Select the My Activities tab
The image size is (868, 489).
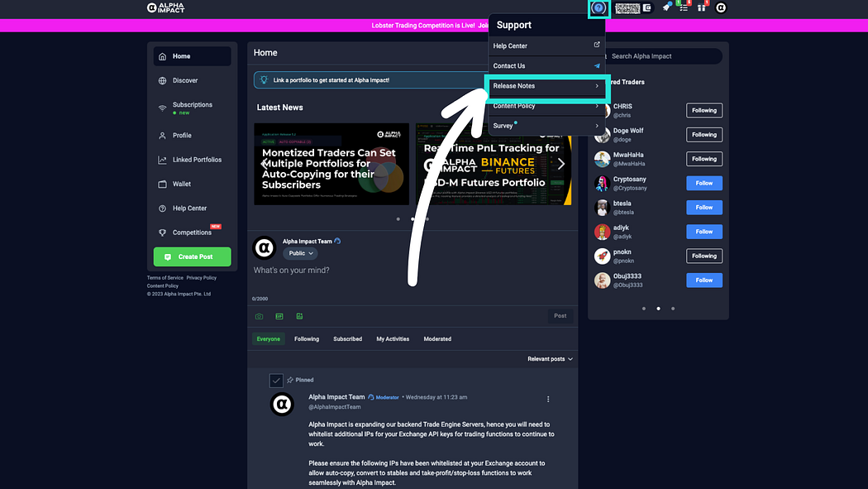click(393, 339)
